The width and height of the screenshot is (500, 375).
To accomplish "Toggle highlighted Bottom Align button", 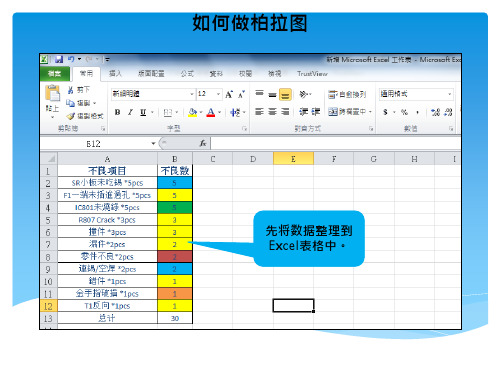I will [x=285, y=95].
